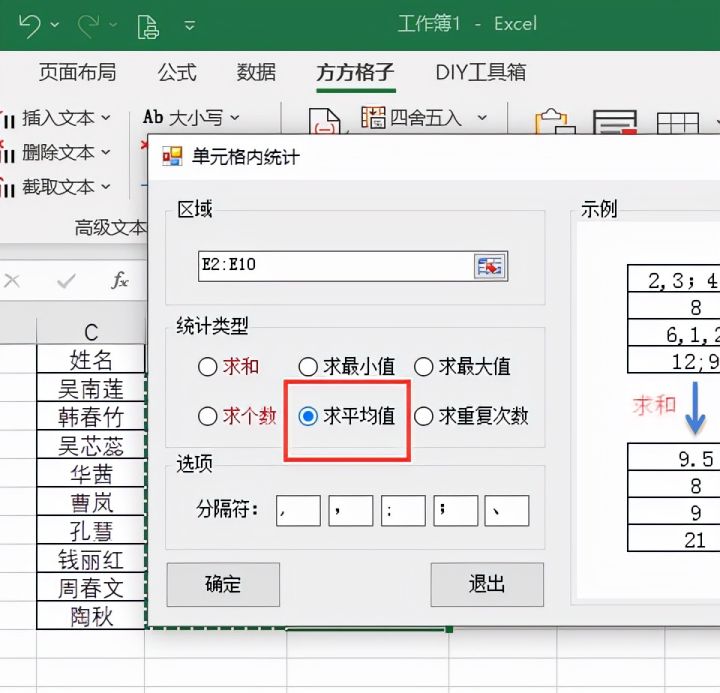Click the first comma separator box

point(298,510)
